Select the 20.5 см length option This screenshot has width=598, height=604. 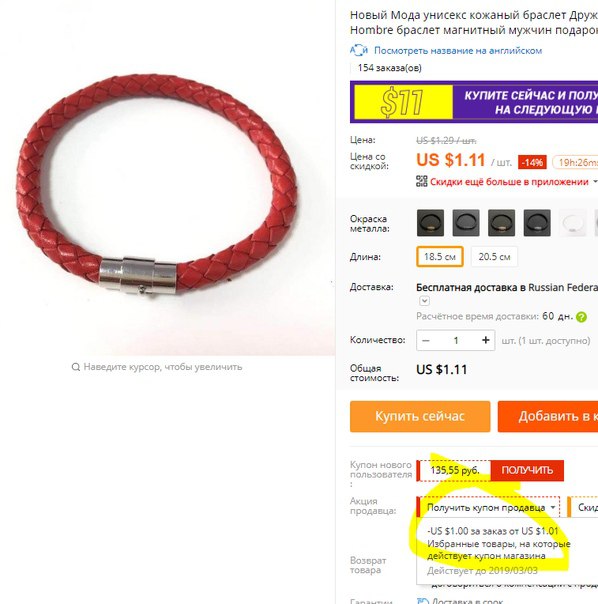point(494,257)
